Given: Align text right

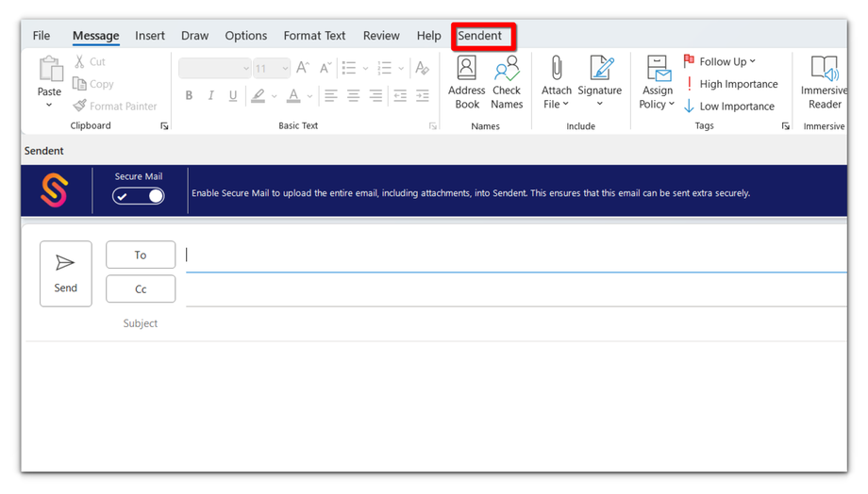Looking at the screenshot, I should coord(376,96).
